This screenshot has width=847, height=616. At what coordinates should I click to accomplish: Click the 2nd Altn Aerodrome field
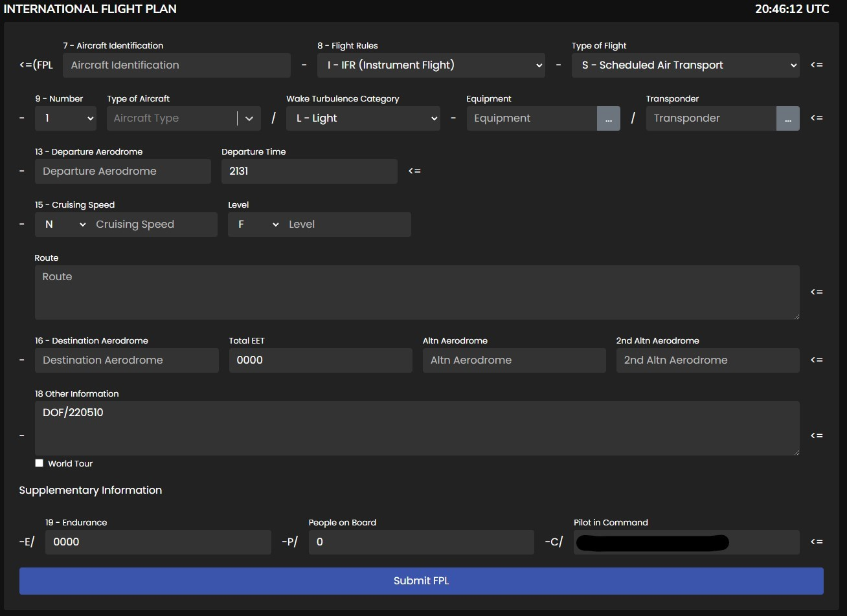coord(708,360)
